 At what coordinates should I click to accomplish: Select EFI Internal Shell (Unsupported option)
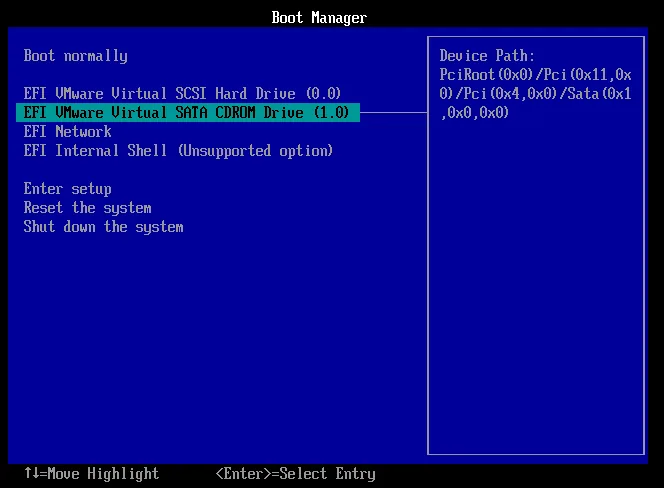(x=178, y=151)
